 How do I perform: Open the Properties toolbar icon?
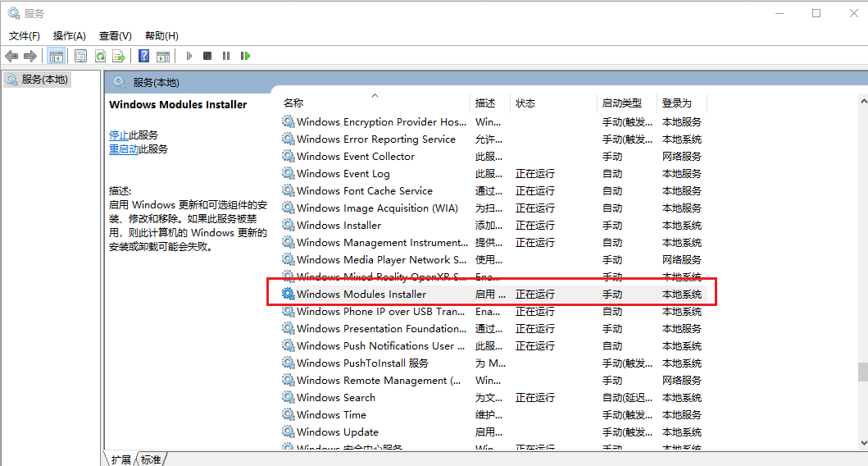(81, 56)
